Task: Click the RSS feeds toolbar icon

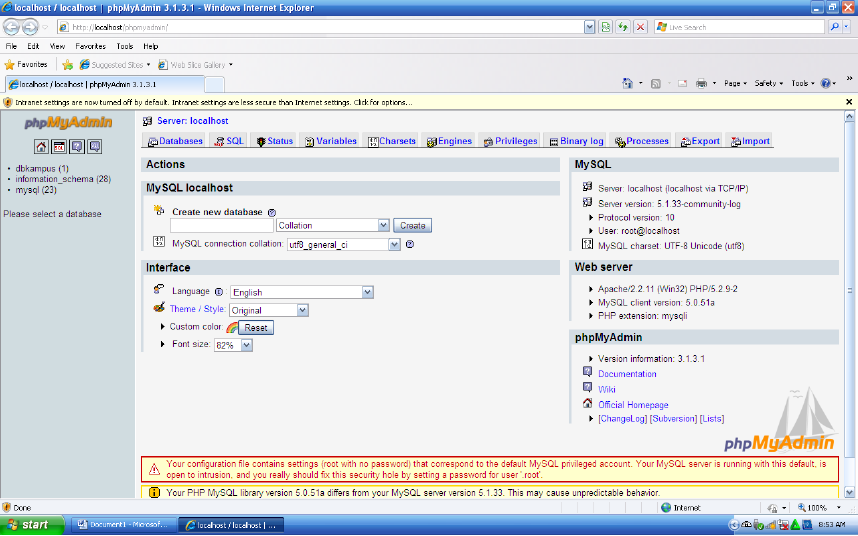Action: coord(656,83)
